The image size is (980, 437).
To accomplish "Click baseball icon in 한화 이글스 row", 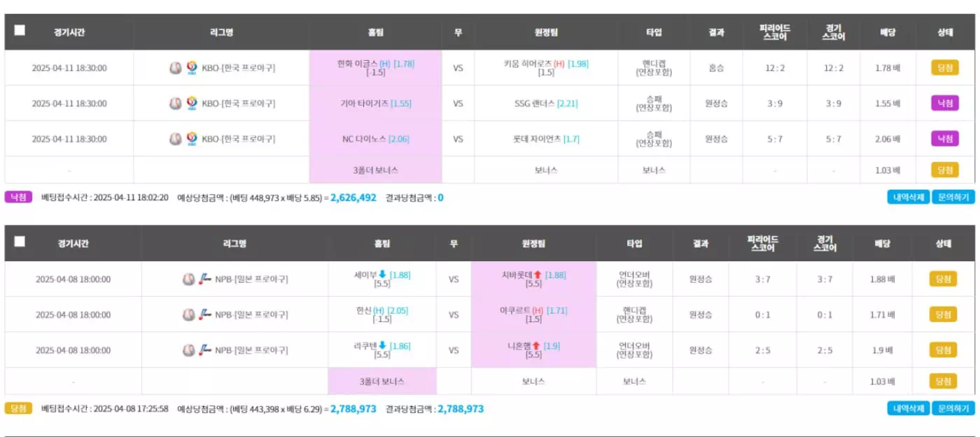I will point(175,68).
